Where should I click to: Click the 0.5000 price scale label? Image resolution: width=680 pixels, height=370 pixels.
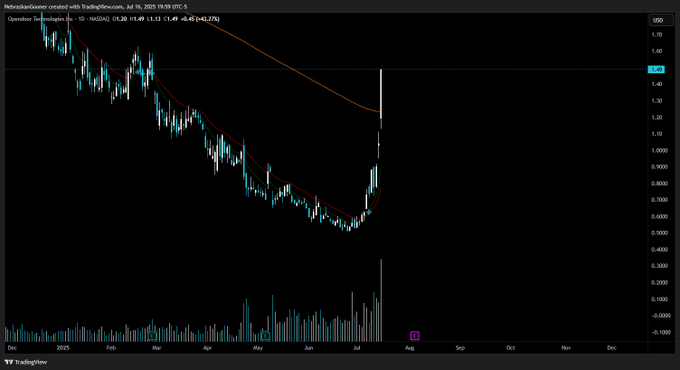click(659, 233)
